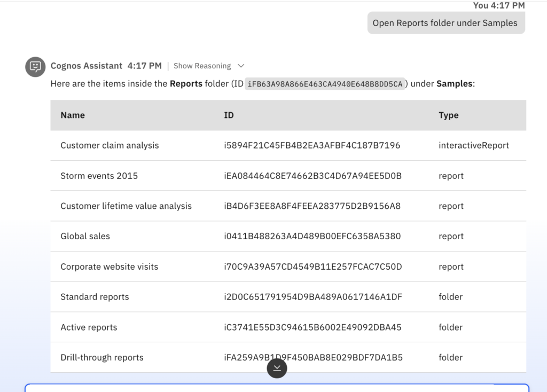Open the Standard reports folder entry
547x392 pixels.
pos(95,297)
